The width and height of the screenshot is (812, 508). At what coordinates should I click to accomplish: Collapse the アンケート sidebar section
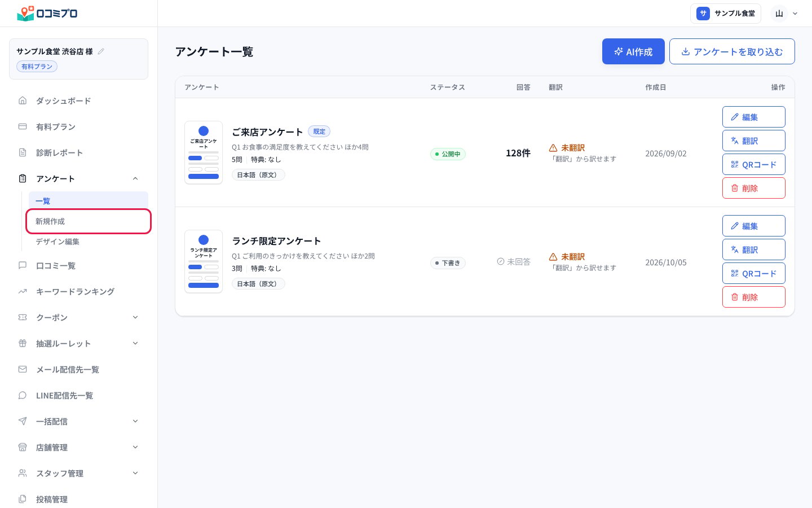(x=135, y=178)
